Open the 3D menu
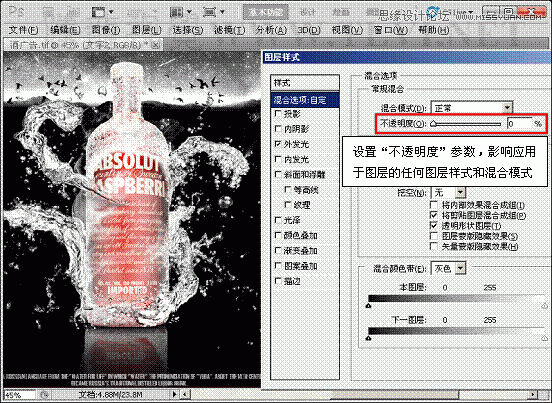Screen dimensions: 552x403 (x=309, y=30)
